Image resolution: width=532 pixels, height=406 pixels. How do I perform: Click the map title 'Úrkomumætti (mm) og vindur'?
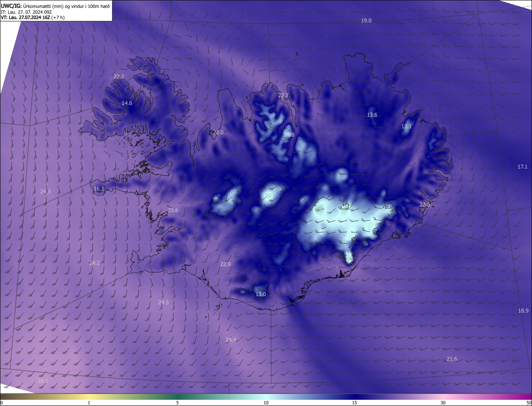tap(54, 5)
